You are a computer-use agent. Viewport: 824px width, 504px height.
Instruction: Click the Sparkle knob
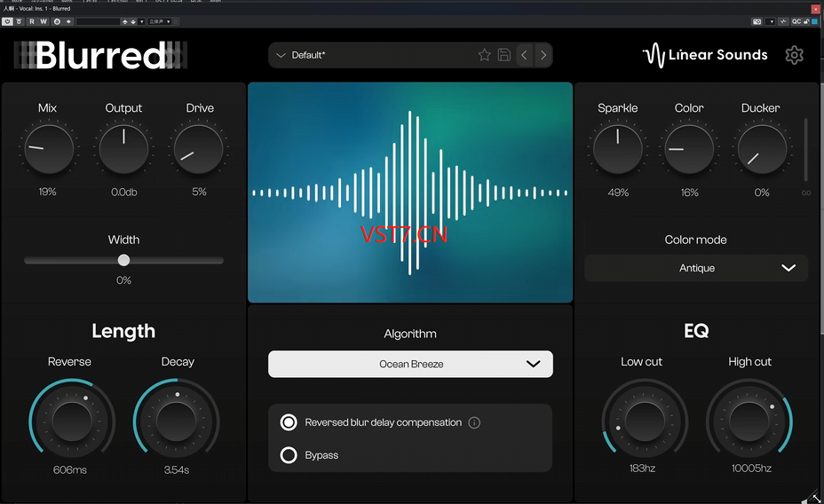point(617,149)
